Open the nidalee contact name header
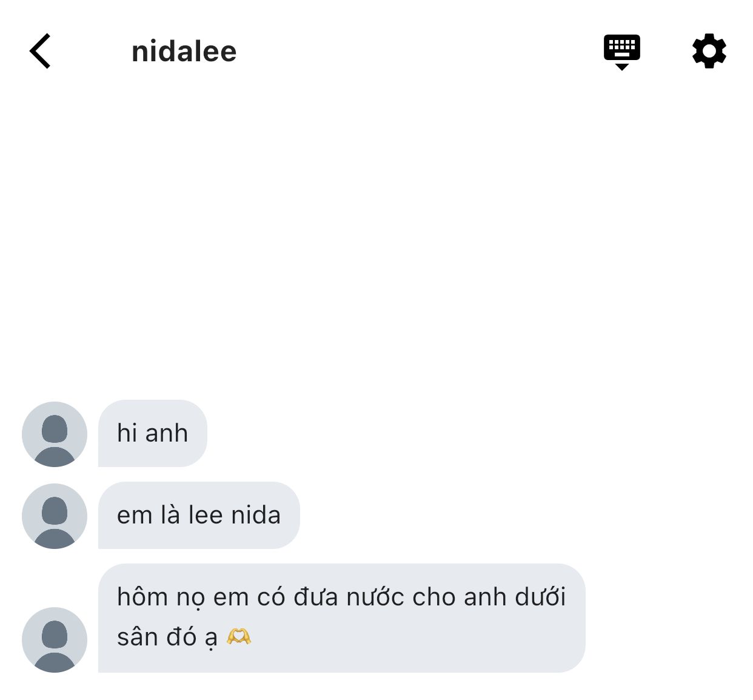 pos(184,52)
